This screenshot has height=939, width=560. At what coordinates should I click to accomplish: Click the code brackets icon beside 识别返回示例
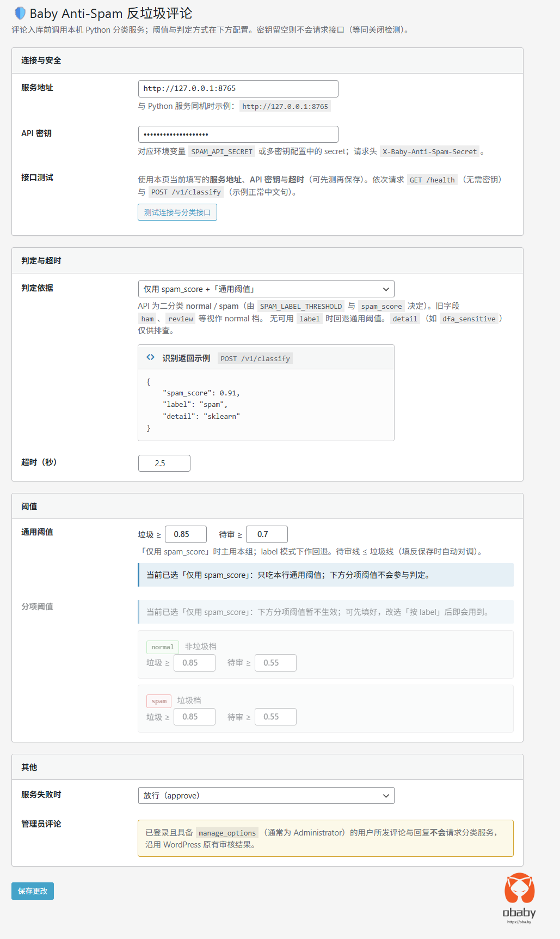click(150, 357)
